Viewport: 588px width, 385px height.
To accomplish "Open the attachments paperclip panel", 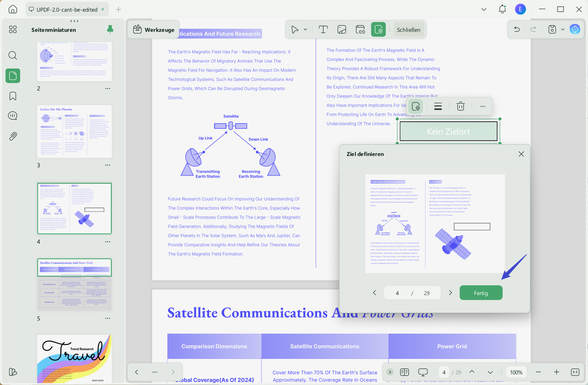I will [x=13, y=136].
